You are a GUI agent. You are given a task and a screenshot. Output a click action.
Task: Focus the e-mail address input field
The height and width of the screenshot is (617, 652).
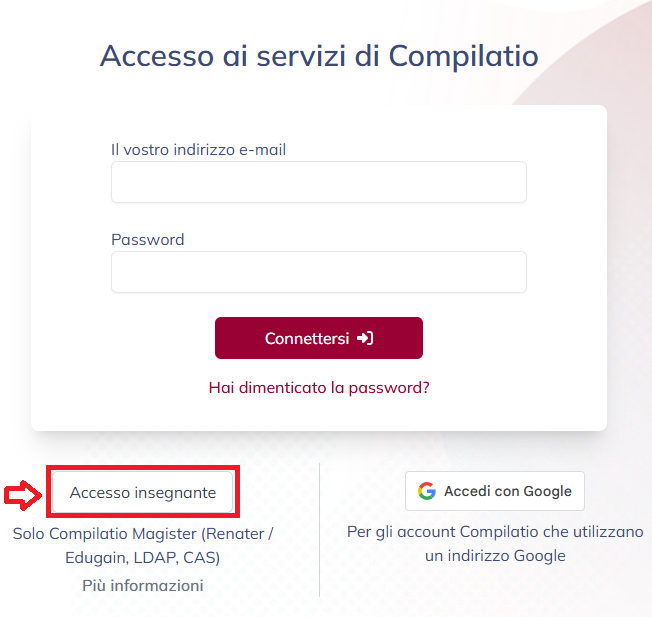[x=319, y=182]
